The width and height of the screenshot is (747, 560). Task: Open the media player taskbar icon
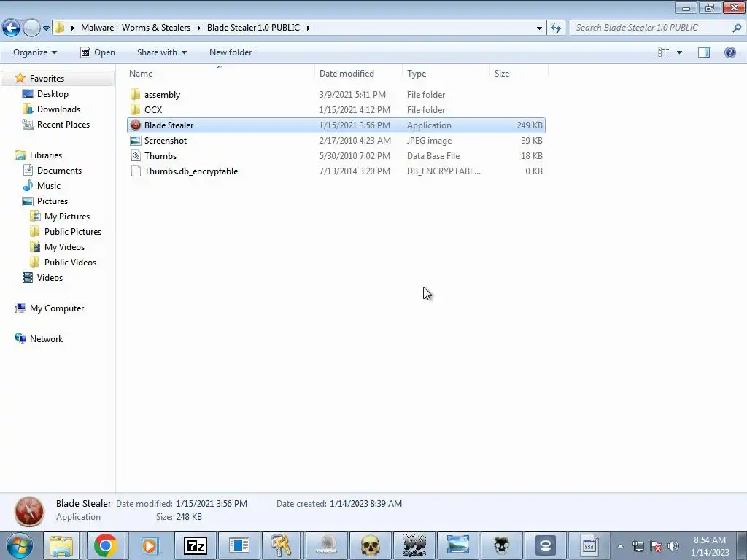tap(150, 545)
